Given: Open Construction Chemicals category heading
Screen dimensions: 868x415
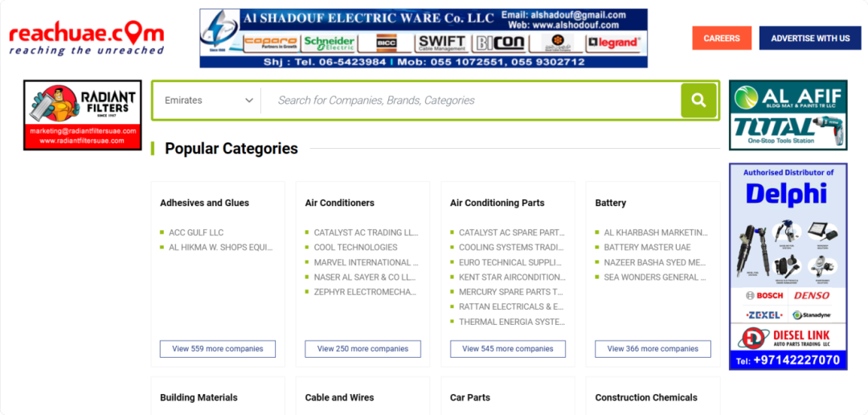Looking at the screenshot, I should [x=646, y=397].
